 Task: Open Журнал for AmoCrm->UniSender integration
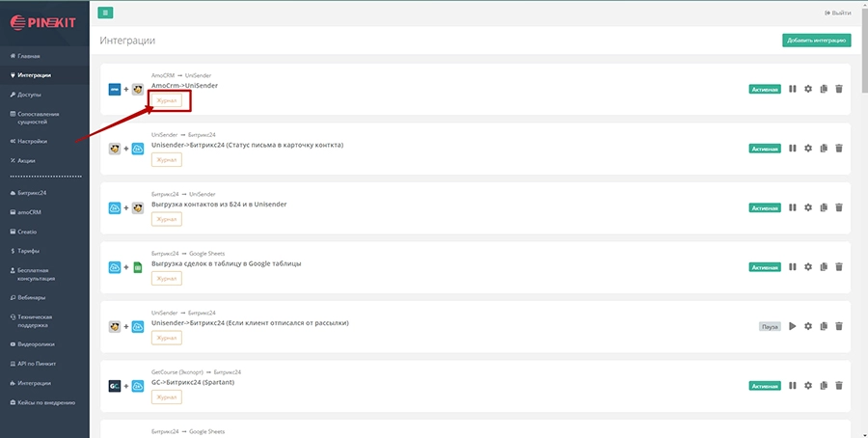tap(168, 100)
